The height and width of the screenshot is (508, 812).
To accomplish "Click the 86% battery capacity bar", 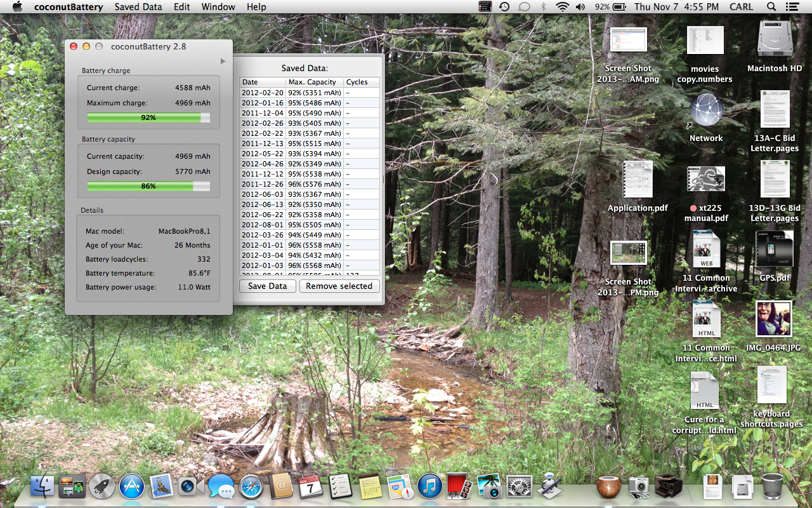I will (148, 186).
